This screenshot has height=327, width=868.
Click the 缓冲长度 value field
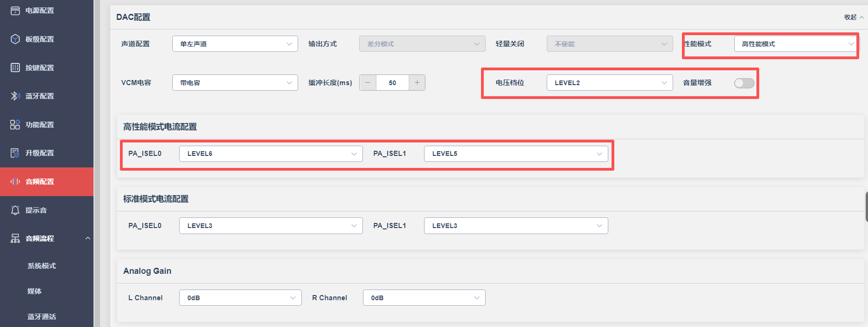point(393,83)
